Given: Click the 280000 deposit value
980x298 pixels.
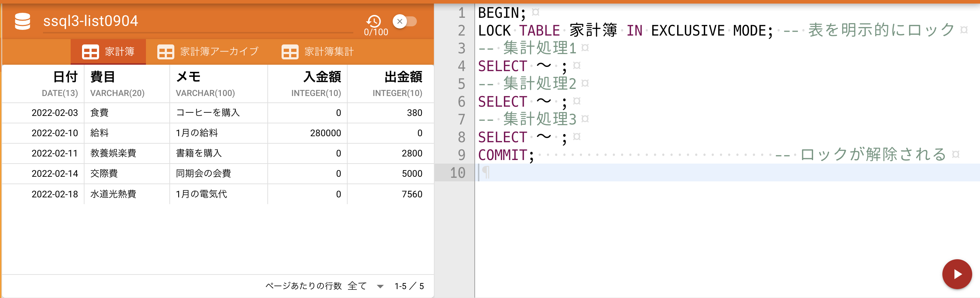Looking at the screenshot, I should click(325, 133).
